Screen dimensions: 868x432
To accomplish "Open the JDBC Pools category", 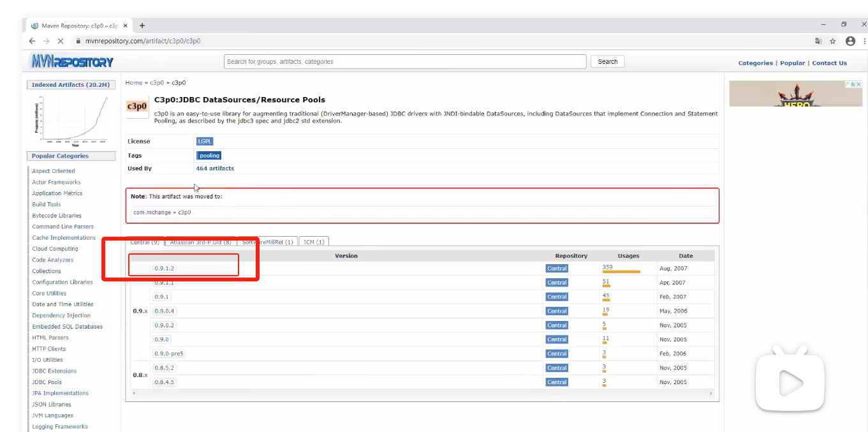I will tap(47, 382).
